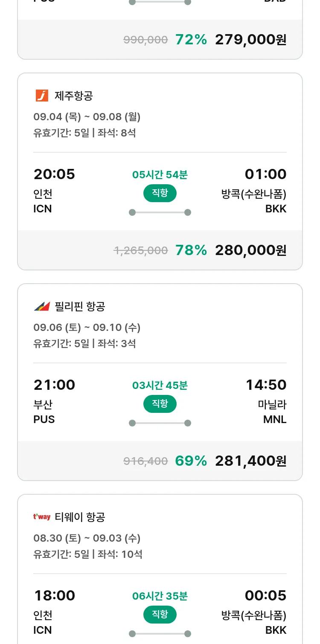Click the 20:05 Incheon departure time
320x644 pixels.
54,174
